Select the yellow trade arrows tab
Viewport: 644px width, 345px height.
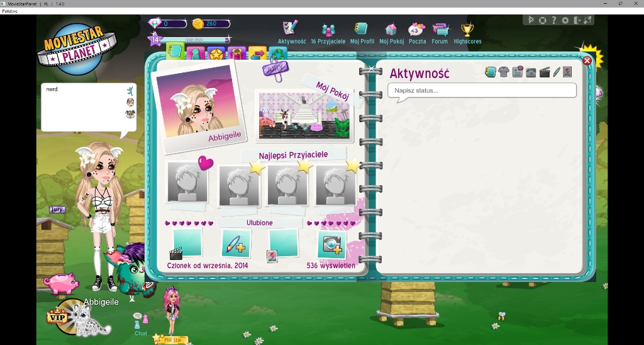(257, 54)
